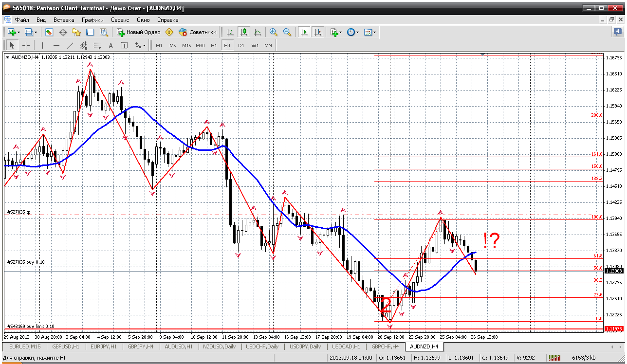Open the GBPJPY,H4 chart tab

[140, 346]
